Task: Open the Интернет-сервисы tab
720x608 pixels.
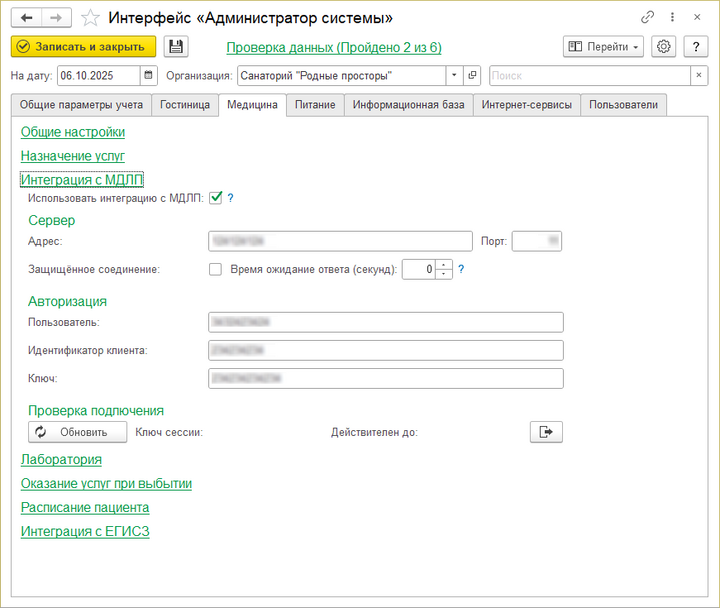Action: pos(527,104)
